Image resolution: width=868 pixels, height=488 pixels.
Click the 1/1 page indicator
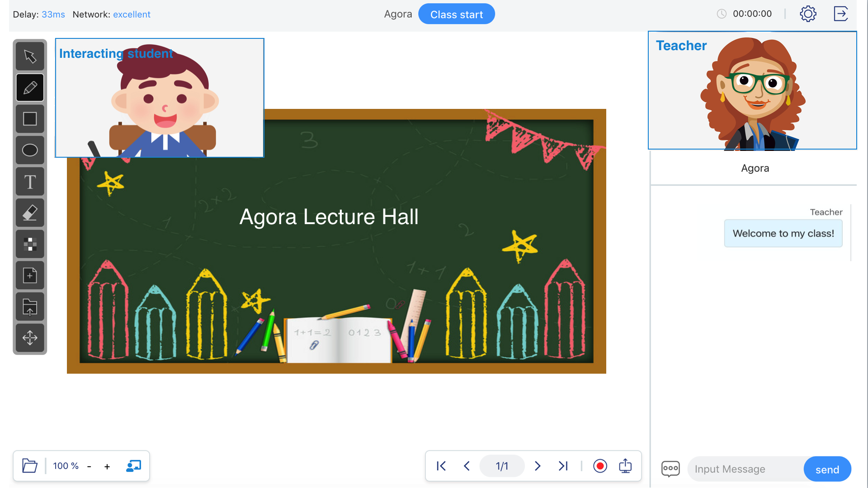pyautogui.click(x=502, y=466)
